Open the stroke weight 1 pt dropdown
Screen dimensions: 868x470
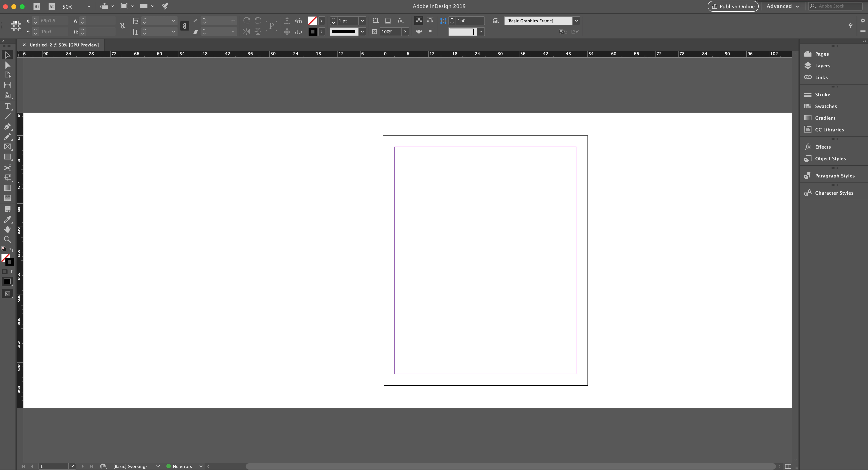click(362, 21)
